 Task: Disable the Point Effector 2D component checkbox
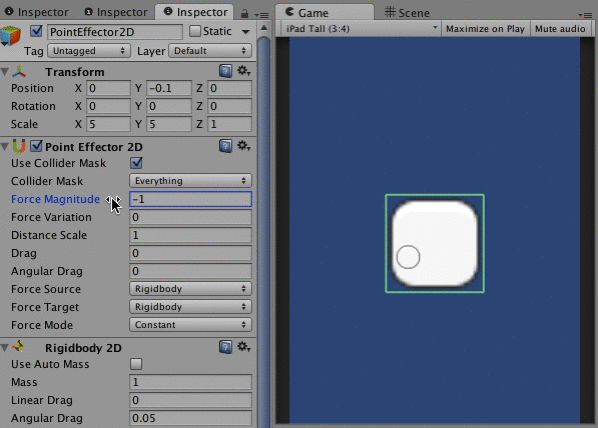pyautogui.click(x=36, y=146)
